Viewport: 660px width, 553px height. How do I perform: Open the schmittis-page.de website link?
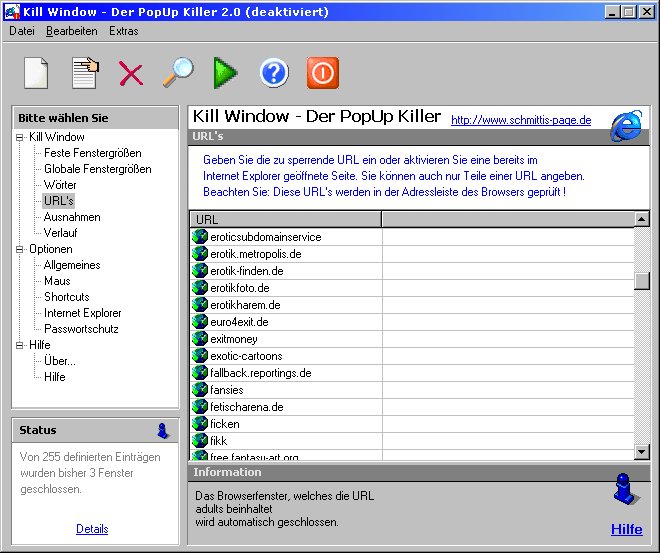point(521,120)
